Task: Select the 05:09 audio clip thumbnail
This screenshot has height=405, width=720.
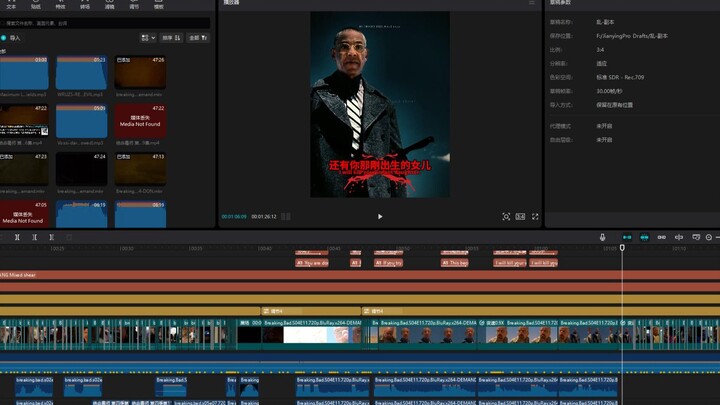Action: (81, 121)
